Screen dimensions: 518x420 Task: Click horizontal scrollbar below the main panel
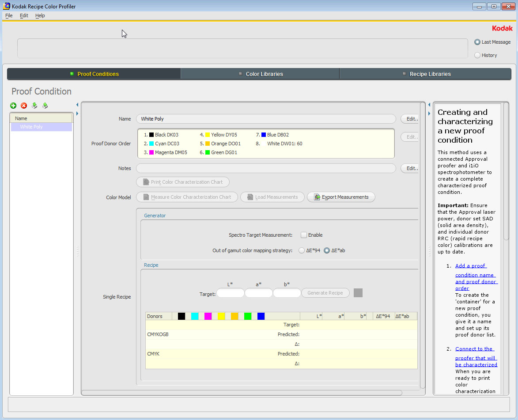pyautogui.click(x=242, y=393)
